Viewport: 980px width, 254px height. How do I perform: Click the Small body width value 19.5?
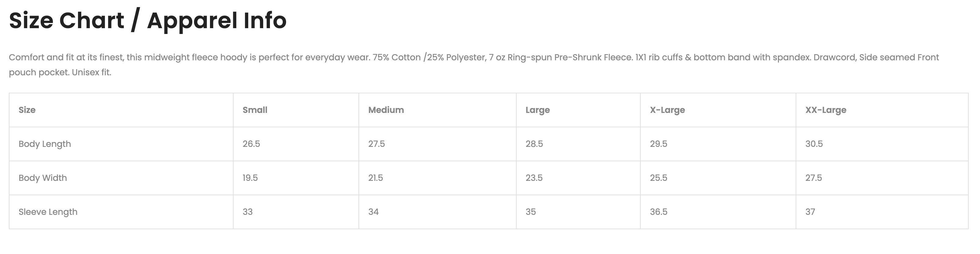coord(250,178)
